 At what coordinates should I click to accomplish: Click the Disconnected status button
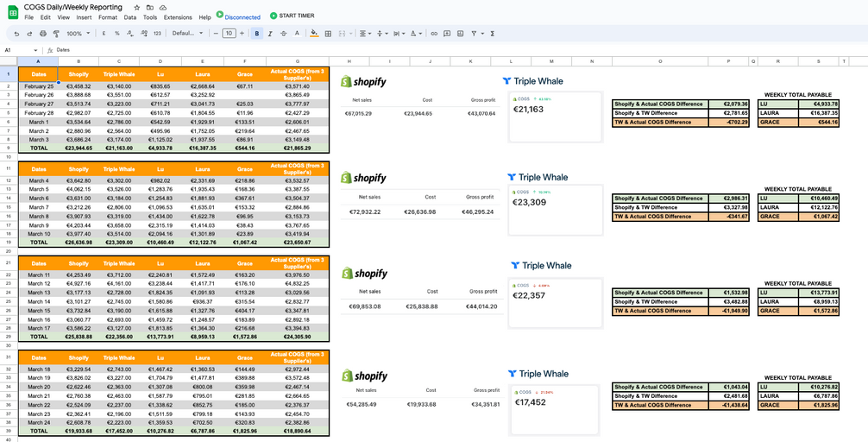tap(238, 16)
